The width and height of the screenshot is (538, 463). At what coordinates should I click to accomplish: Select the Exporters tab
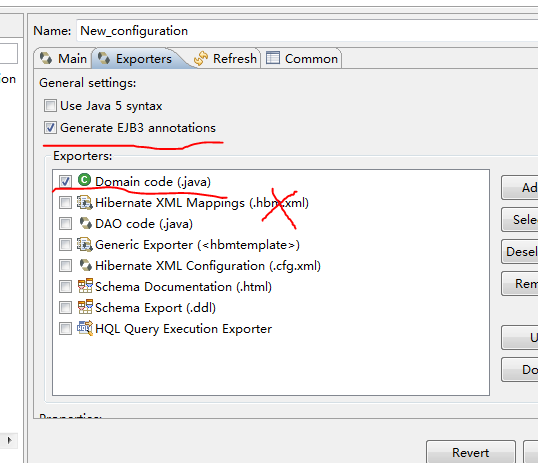pos(137,58)
